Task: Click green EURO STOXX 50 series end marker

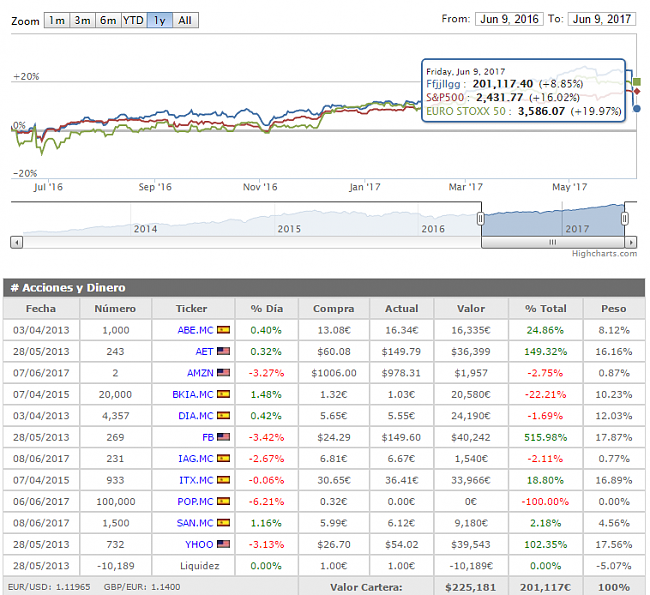Action: pyautogui.click(x=637, y=82)
